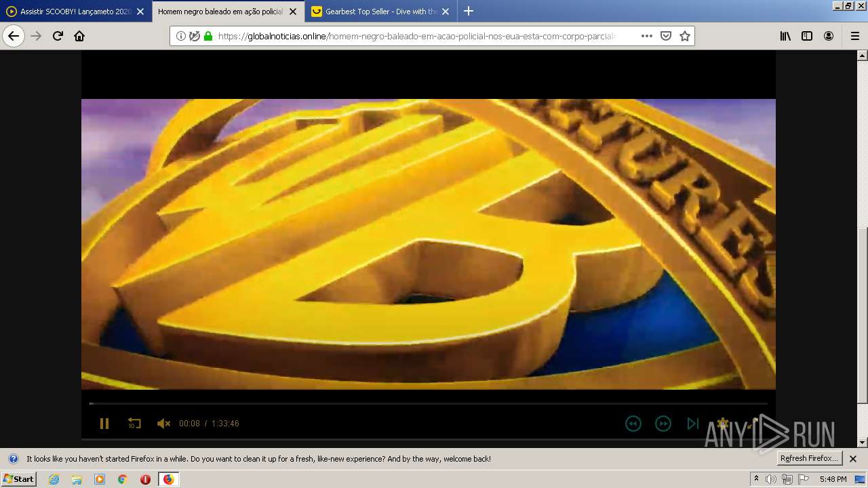The image size is (868, 488).
Task: Launch Chrome from taskbar
Action: point(122,479)
